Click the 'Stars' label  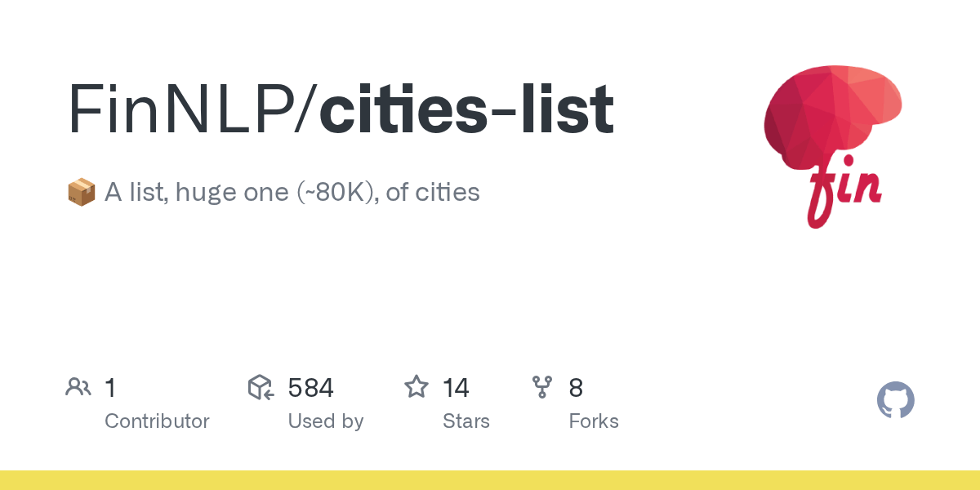click(x=465, y=421)
